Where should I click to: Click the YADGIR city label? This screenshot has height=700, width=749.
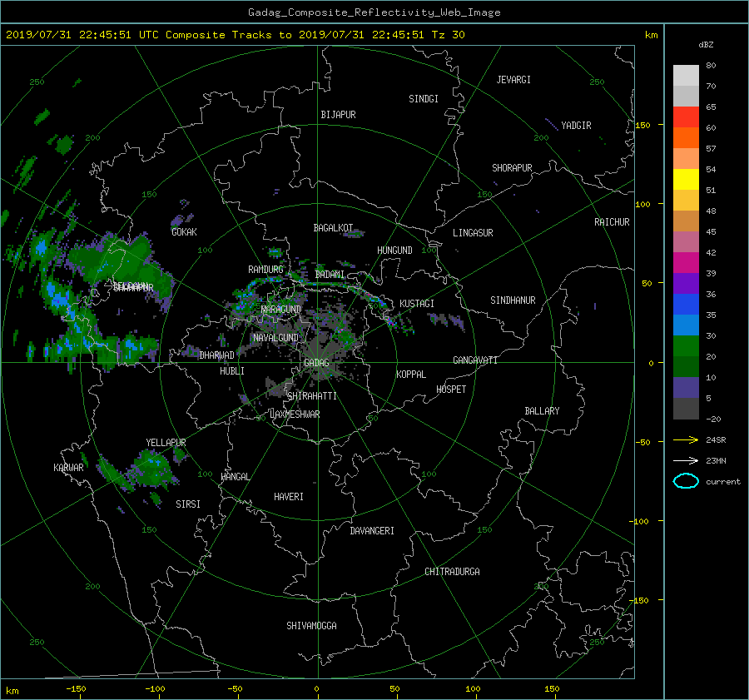click(576, 126)
